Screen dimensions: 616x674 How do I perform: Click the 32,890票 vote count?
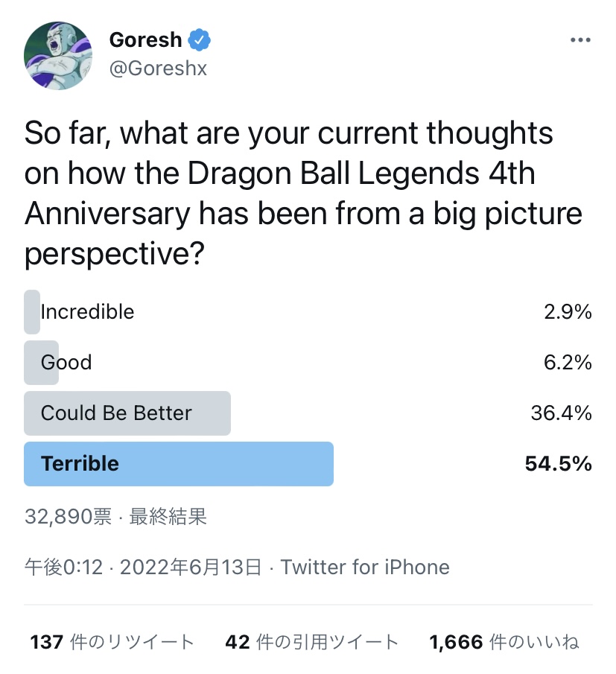[68, 517]
